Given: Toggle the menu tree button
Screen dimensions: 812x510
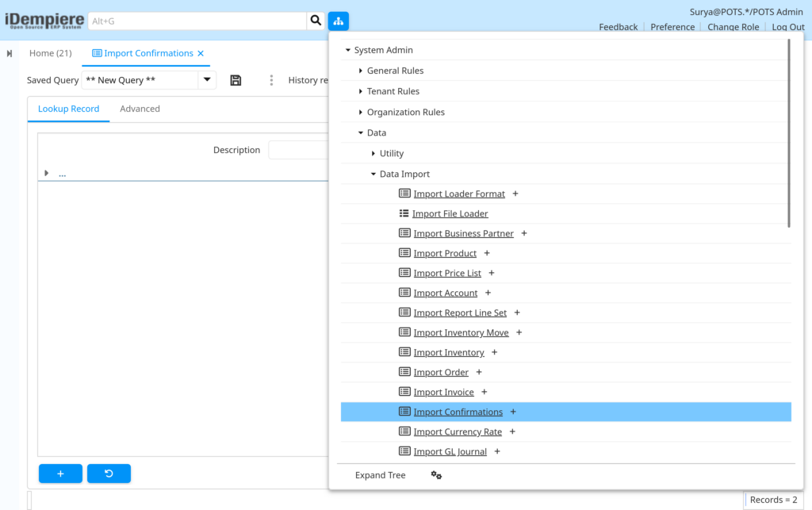Looking at the screenshot, I should click(338, 21).
